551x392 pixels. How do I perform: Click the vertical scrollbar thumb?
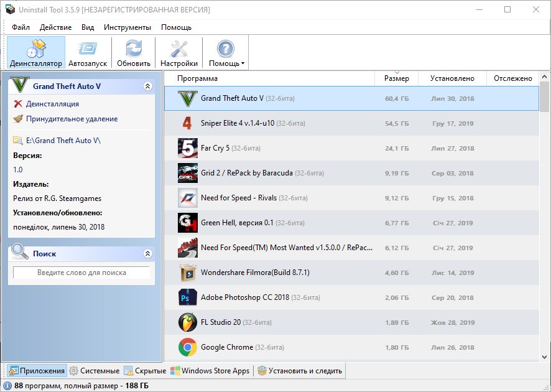(x=544, y=97)
